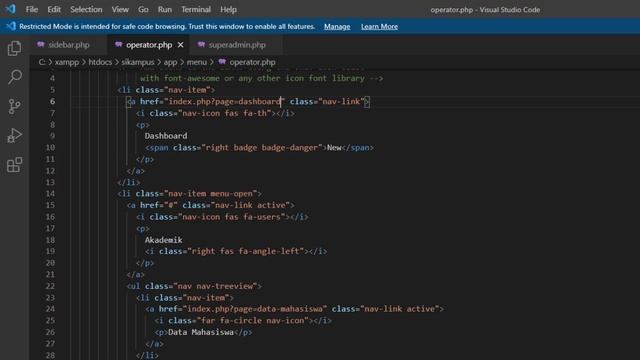Screen dimensions: 640x360
Task: Open the Run menu
Action: point(165,9)
